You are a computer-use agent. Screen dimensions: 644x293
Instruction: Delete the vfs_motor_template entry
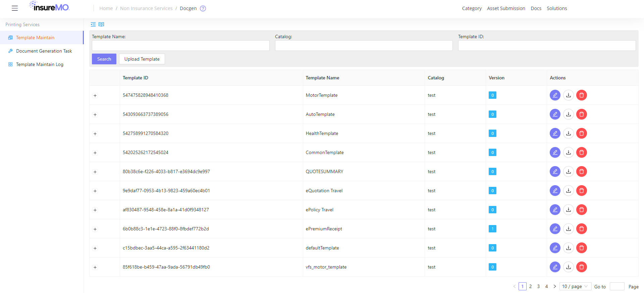tap(581, 267)
